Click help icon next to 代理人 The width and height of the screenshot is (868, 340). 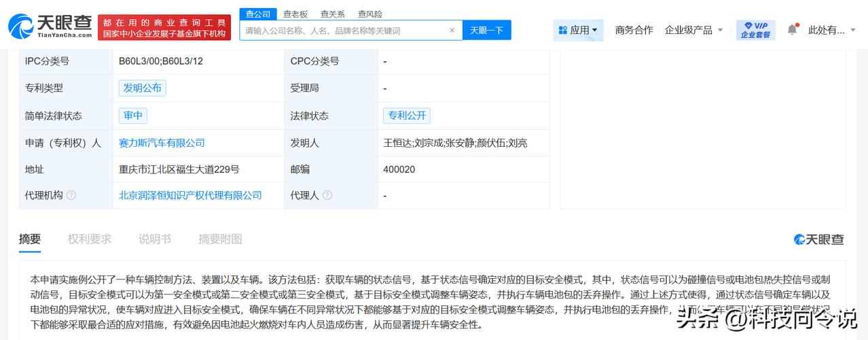(327, 195)
